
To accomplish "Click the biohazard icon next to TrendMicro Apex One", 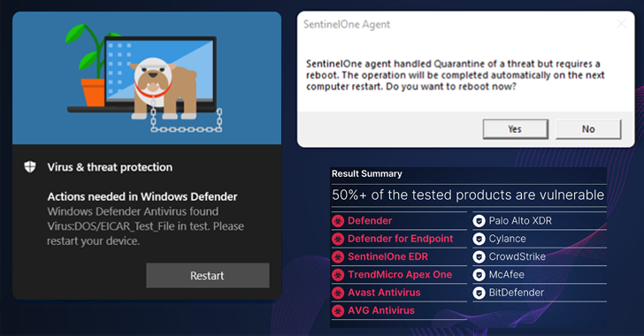I will [338, 275].
